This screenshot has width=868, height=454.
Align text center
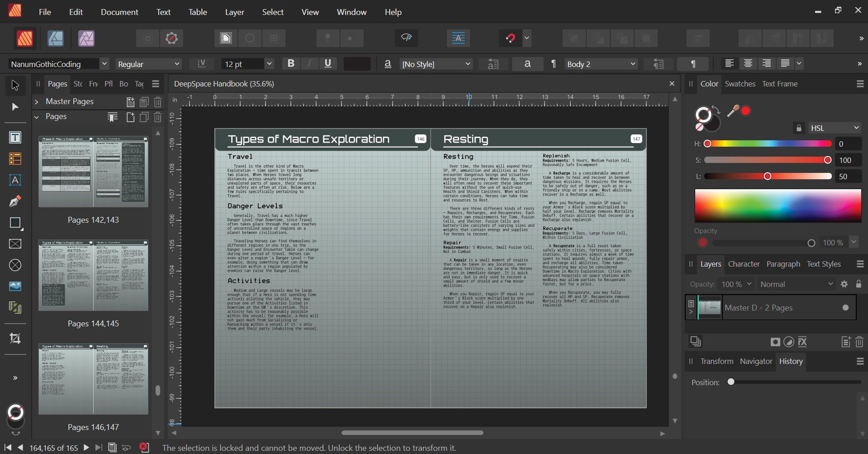tap(748, 63)
